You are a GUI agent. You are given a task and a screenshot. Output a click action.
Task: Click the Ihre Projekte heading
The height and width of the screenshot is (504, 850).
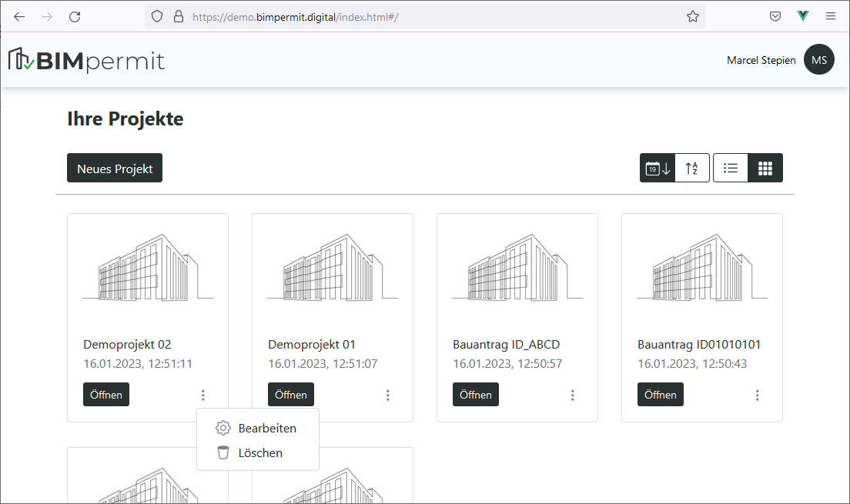pos(125,118)
